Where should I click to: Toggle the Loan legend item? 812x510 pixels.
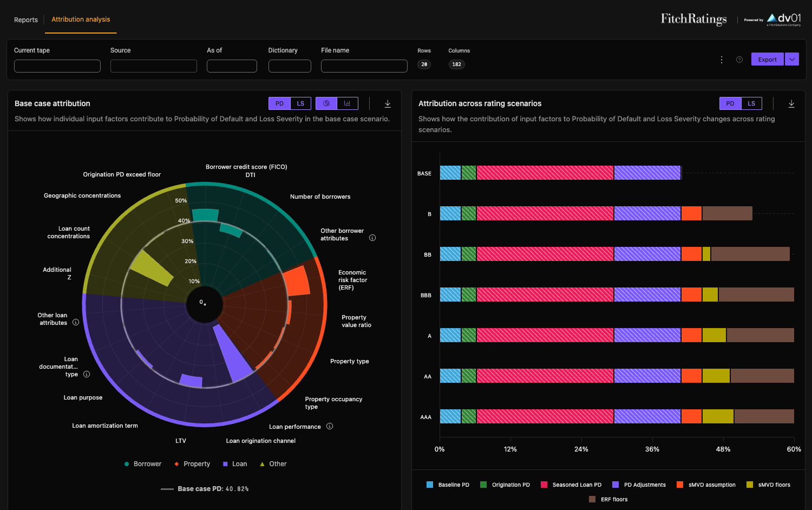click(235, 464)
